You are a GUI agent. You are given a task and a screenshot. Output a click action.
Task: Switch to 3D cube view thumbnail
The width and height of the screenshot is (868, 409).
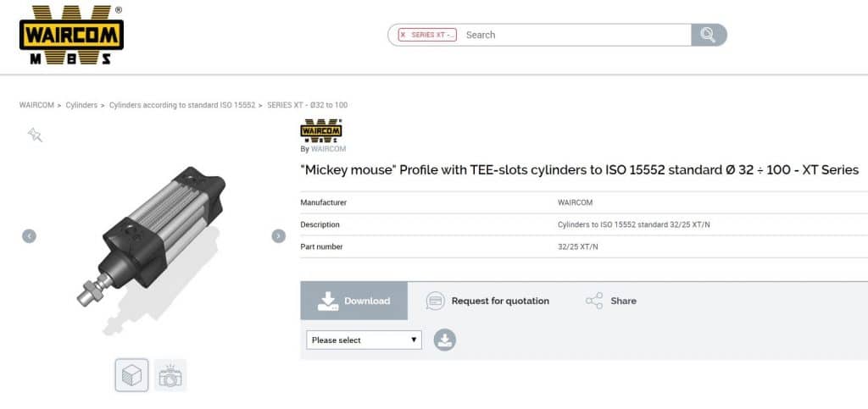(131, 375)
